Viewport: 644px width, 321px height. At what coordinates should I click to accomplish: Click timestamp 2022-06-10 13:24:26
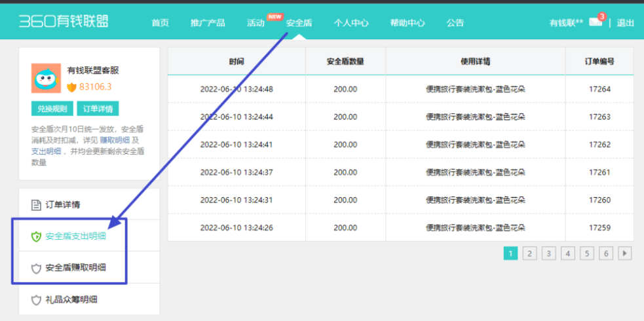click(x=237, y=227)
